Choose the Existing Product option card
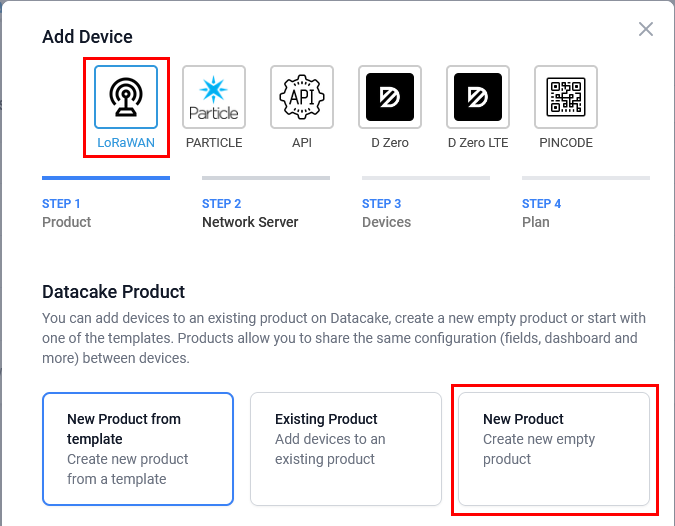 coord(345,448)
